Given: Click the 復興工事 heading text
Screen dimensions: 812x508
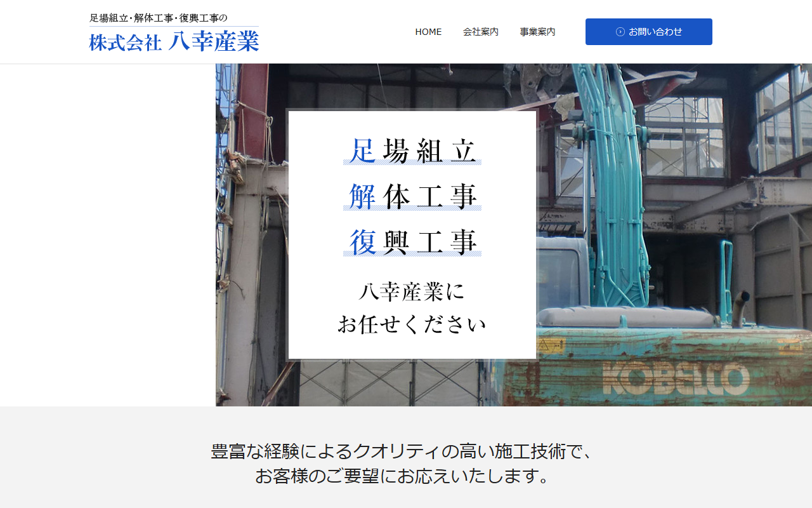Looking at the screenshot, I should [412, 242].
